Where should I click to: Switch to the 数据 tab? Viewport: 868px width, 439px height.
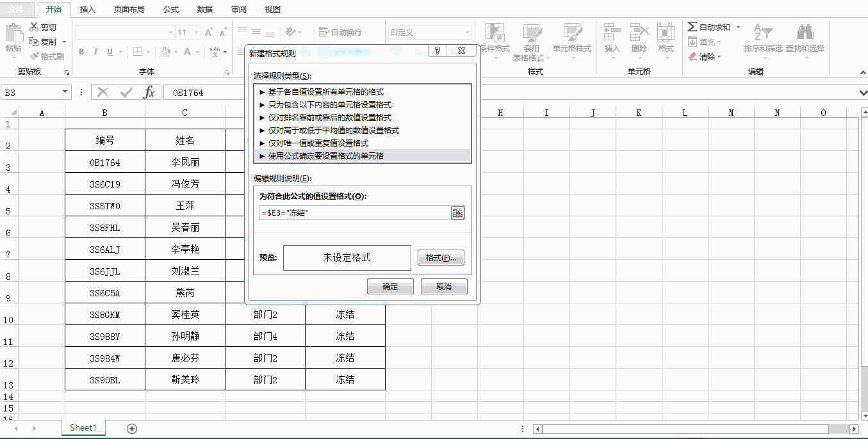205,10
